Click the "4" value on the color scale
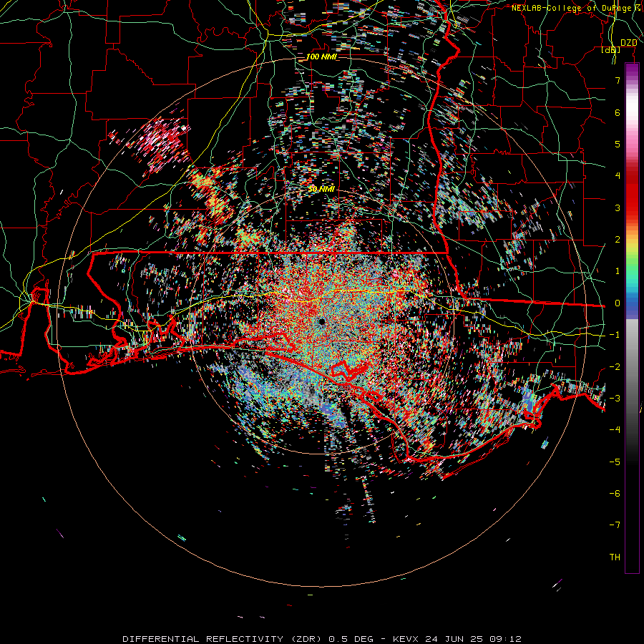The height and width of the screenshot is (644, 644). pos(618,176)
